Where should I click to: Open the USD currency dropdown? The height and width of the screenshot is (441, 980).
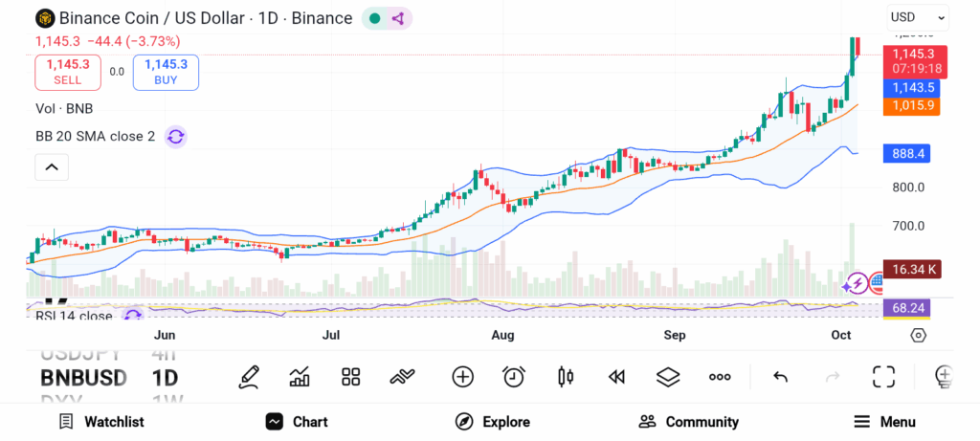[x=917, y=17]
